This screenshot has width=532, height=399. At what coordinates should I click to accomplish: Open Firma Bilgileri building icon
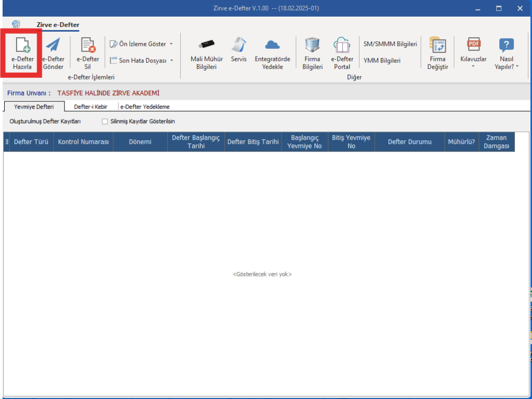[312, 45]
